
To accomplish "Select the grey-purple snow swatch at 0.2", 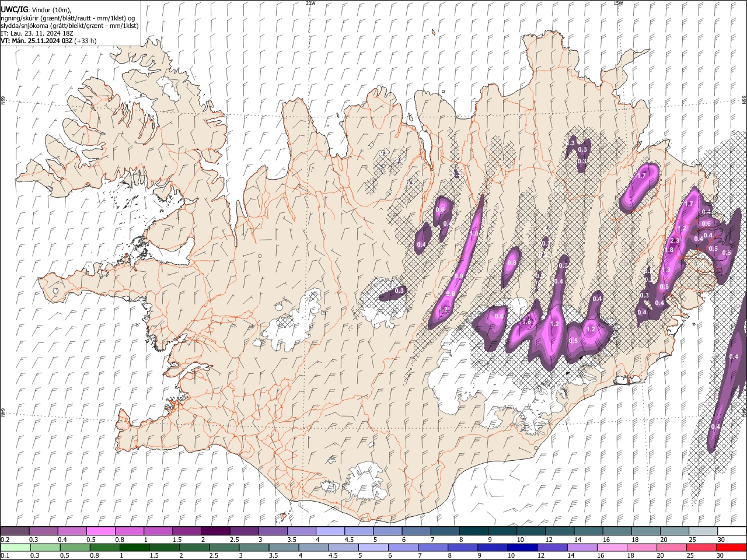I will coord(15,531).
